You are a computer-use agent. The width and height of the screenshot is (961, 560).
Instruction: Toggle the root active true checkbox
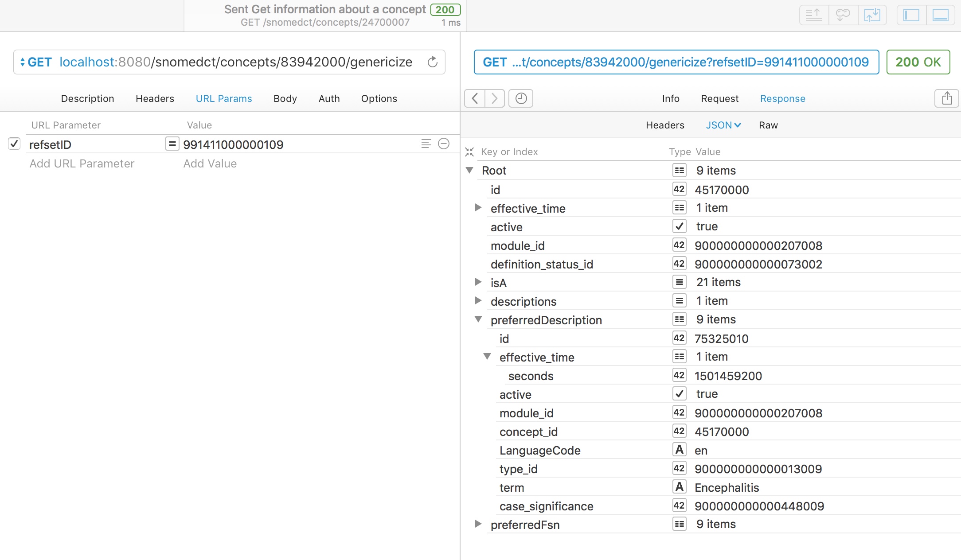679,226
